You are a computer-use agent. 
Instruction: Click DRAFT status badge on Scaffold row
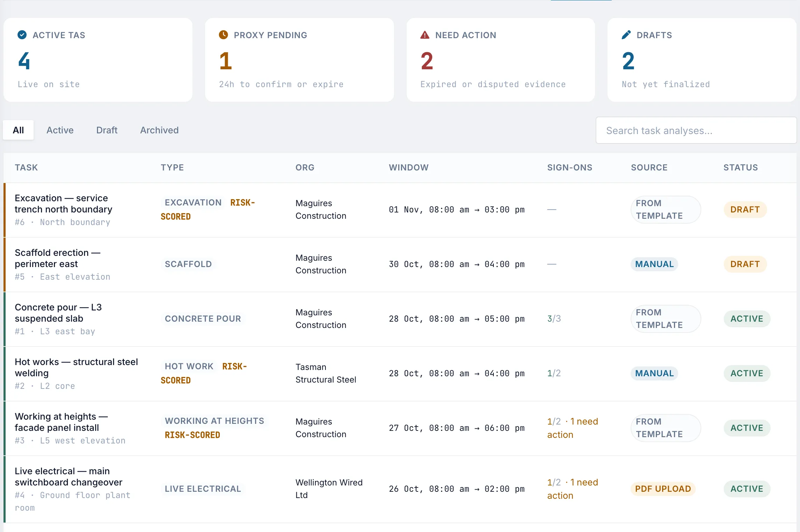pos(745,264)
